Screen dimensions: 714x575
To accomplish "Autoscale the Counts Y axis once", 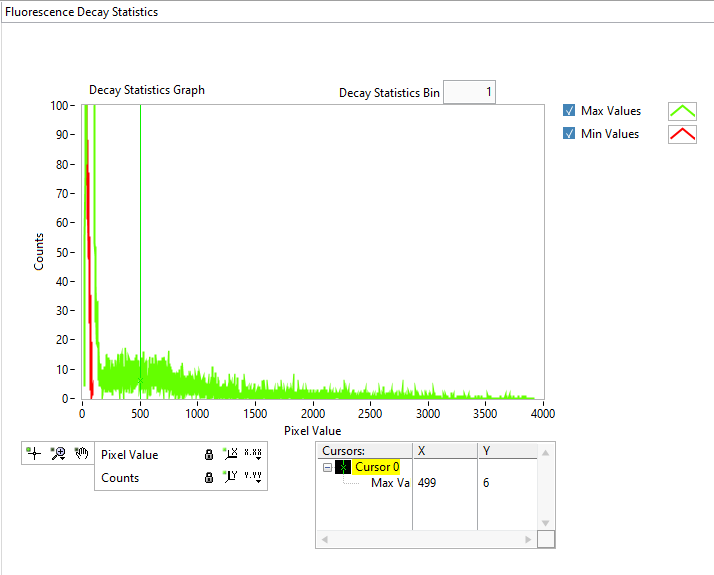I will pyautogui.click(x=230, y=477).
